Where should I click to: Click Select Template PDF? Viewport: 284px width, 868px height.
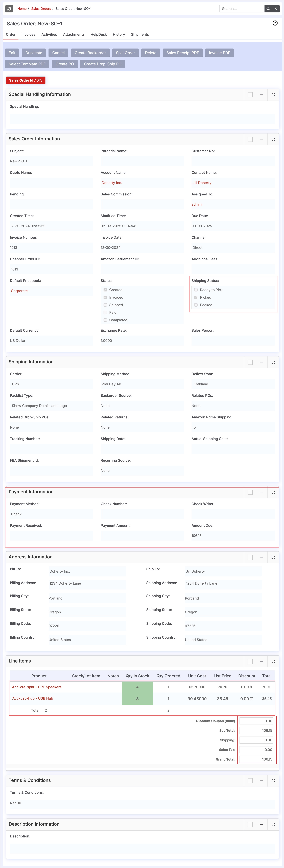pyautogui.click(x=27, y=64)
